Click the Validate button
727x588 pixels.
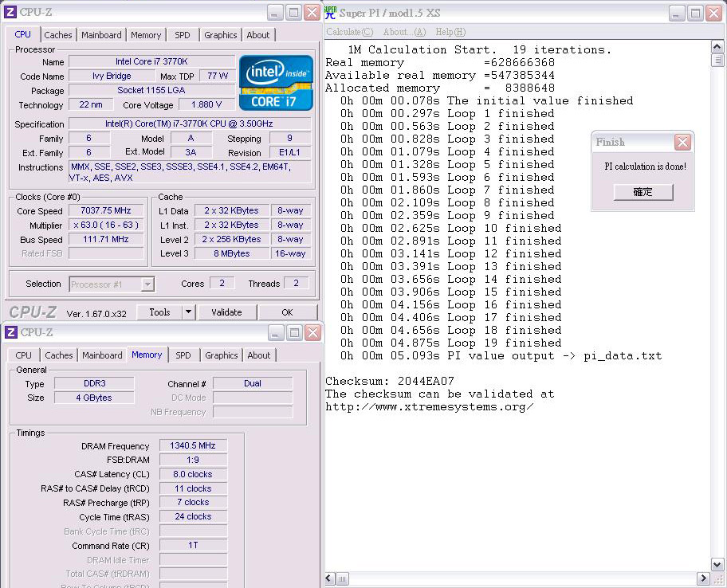226,312
